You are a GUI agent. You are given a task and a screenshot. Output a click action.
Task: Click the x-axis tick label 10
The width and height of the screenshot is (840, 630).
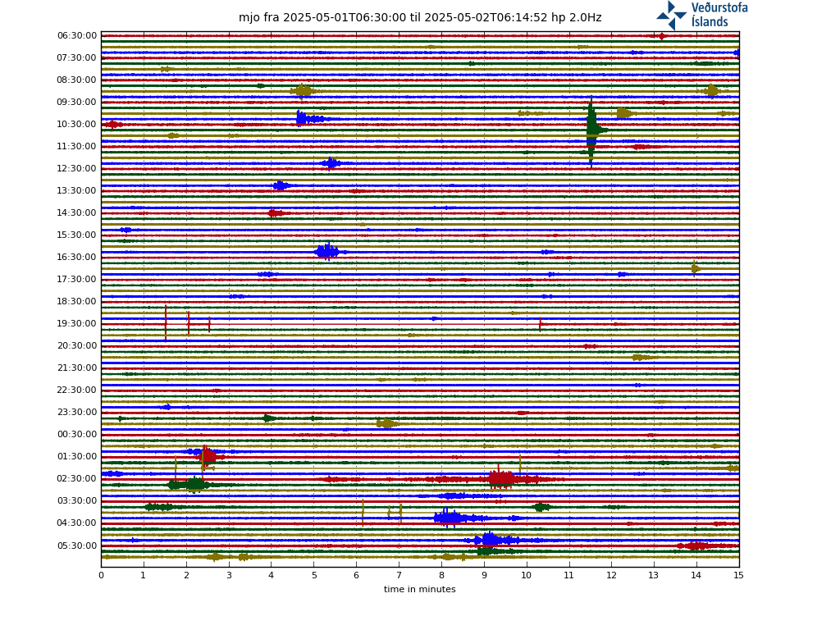(x=526, y=575)
